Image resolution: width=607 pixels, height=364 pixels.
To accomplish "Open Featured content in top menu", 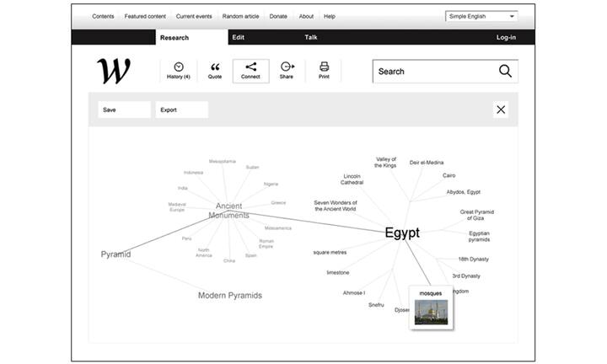I will (145, 16).
